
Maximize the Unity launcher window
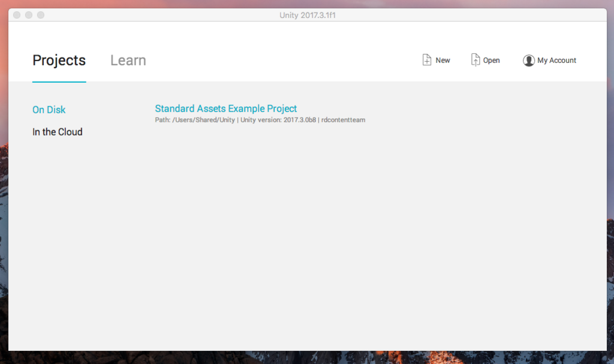[41, 15]
